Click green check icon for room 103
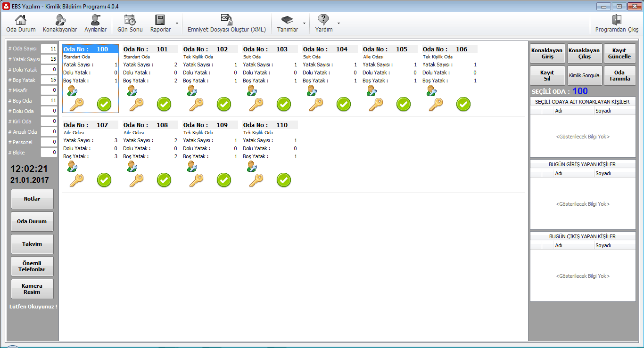Screen dimensions: 644x348 coord(284,104)
